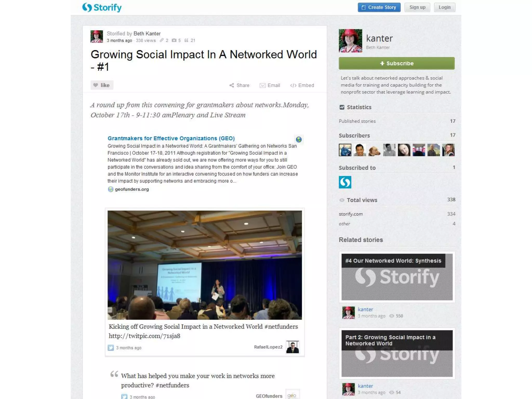Email this story

coord(270,85)
